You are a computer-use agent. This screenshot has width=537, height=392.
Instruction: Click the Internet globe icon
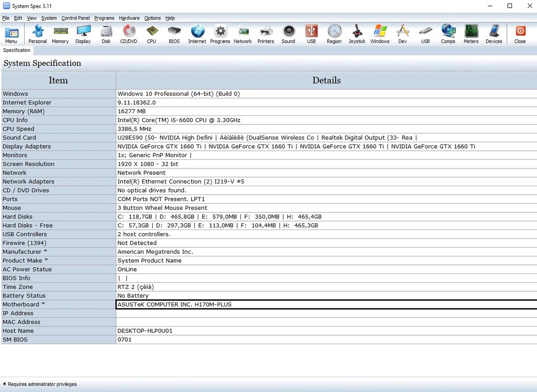[x=197, y=34]
